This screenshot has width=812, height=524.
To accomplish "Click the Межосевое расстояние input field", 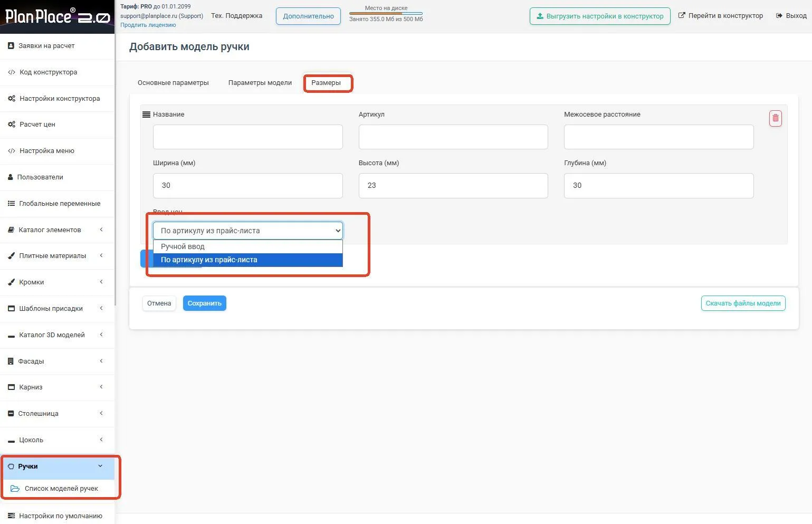I will pos(658,137).
